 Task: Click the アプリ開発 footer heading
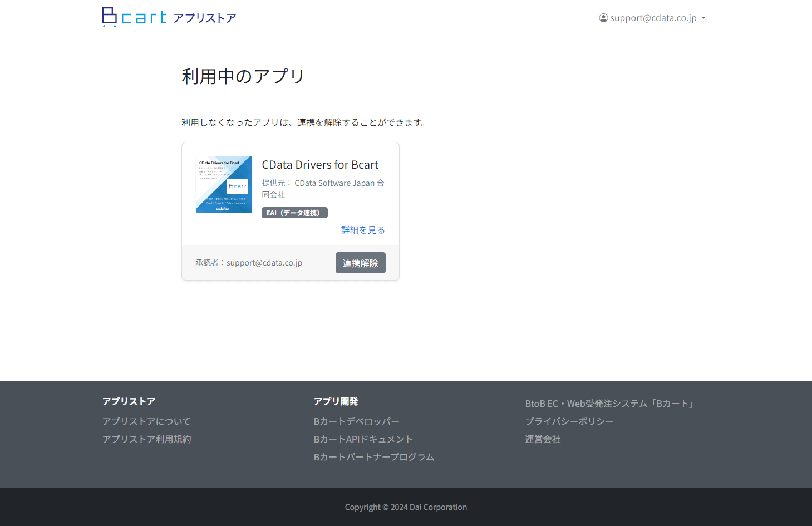coord(336,401)
